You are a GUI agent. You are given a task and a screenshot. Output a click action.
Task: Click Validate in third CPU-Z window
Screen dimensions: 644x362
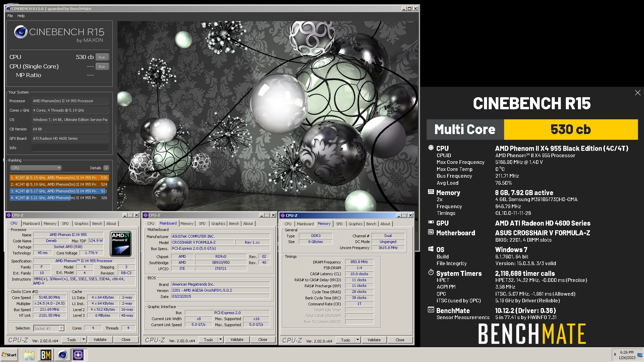point(374,340)
